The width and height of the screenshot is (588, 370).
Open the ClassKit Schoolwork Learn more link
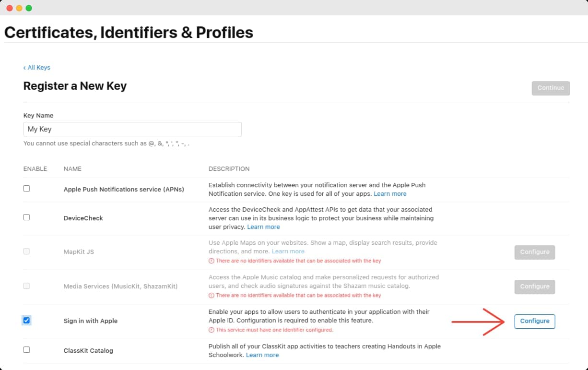tap(262, 355)
